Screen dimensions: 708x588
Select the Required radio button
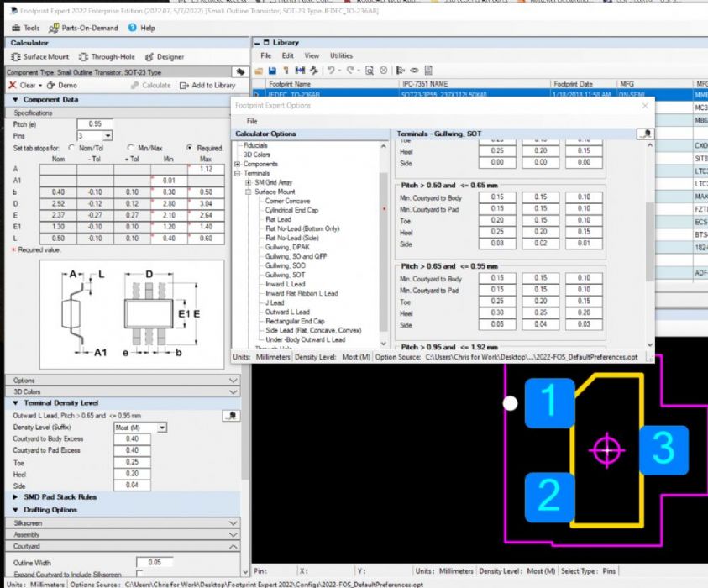pyautogui.click(x=189, y=148)
